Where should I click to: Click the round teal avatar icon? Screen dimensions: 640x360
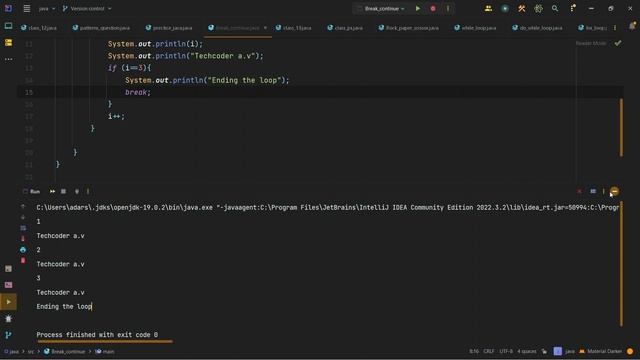coord(505,8)
